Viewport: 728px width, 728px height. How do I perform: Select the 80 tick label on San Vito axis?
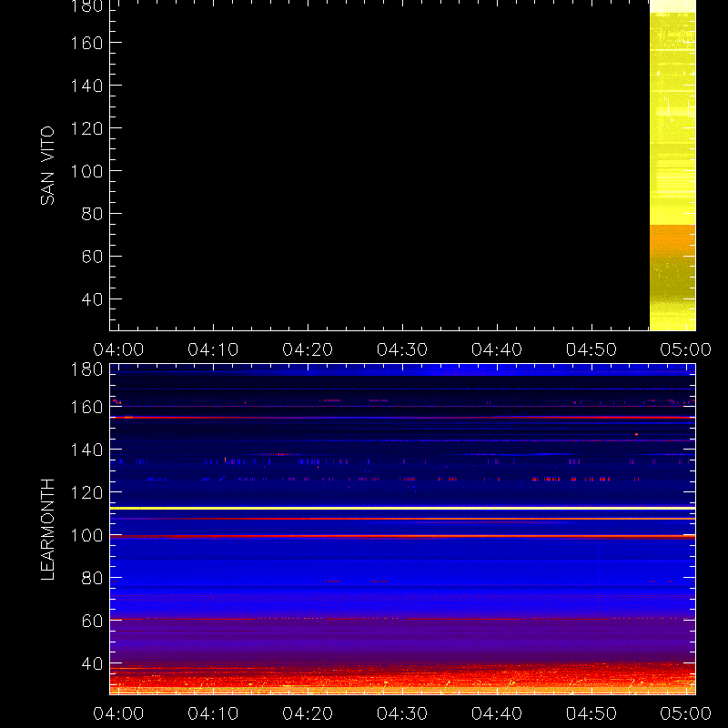(93, 214)
